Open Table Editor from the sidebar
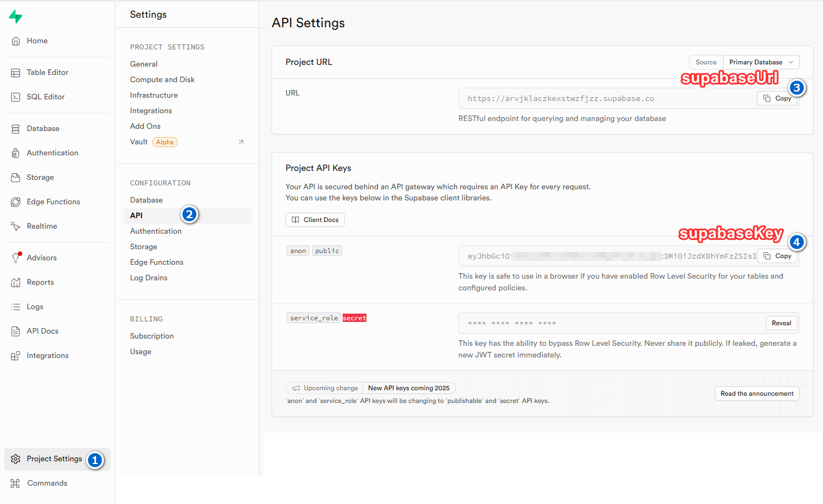Screen dimensions: 823x504 click(47, 72)
